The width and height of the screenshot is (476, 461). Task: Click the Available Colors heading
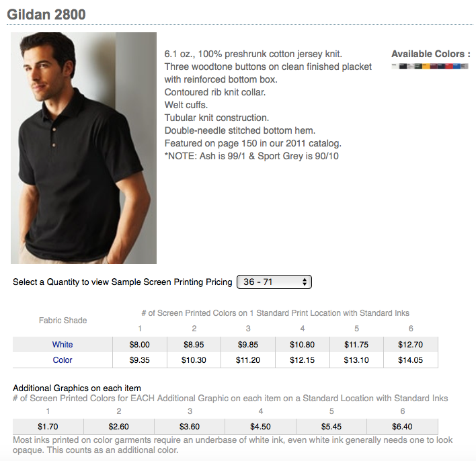431,54
